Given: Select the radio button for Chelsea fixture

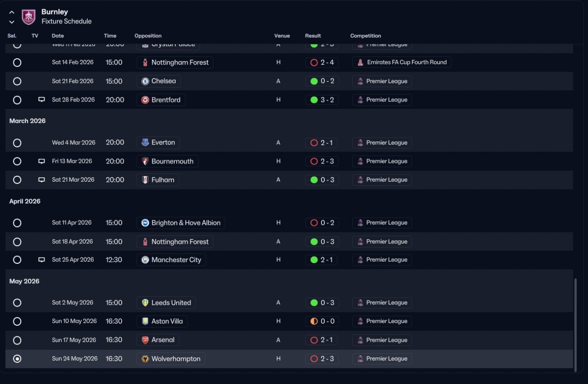Looking at the screenshot, I should click(17, 81).
